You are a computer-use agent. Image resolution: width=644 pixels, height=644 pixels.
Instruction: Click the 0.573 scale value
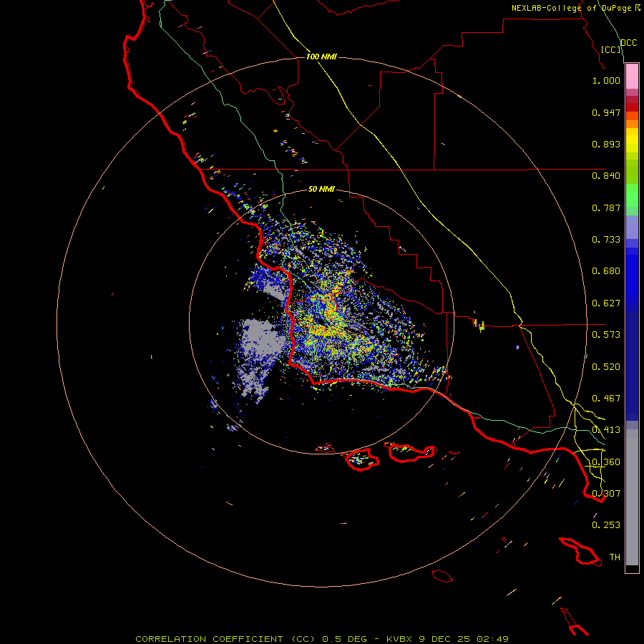click(x=606, y=335)
